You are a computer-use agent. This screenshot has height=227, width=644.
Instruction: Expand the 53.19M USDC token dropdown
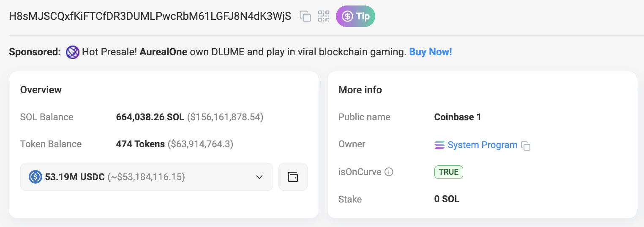point(146,177)
